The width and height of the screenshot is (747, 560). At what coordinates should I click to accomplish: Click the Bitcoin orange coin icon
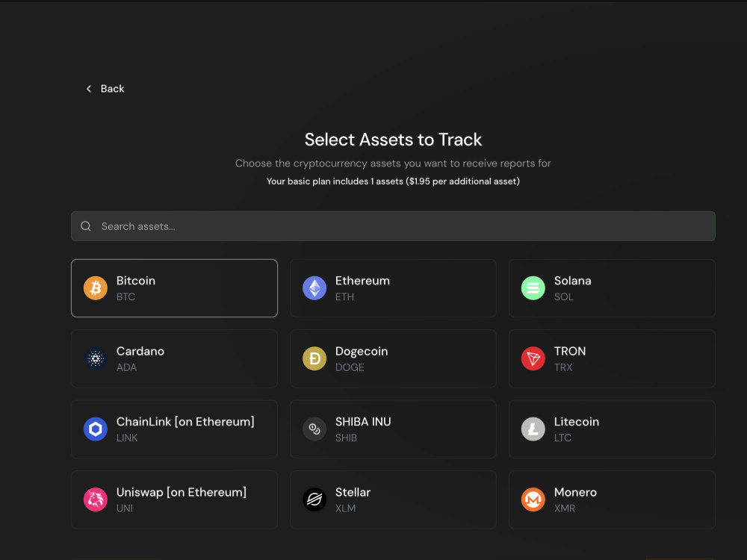point(96,288)
